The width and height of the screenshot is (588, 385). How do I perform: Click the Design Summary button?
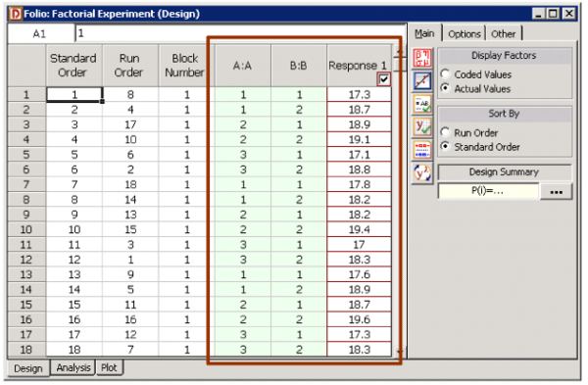click(x=505, y=172)
